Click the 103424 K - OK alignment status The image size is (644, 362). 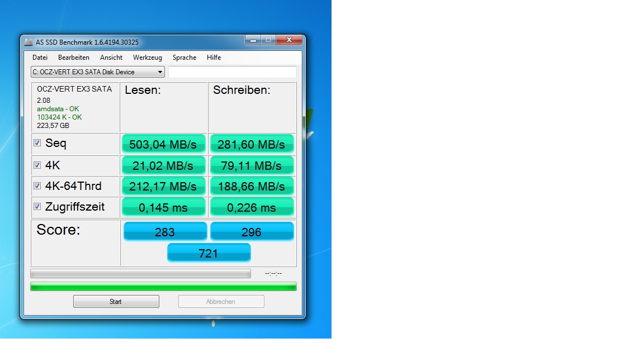point(59,117)
